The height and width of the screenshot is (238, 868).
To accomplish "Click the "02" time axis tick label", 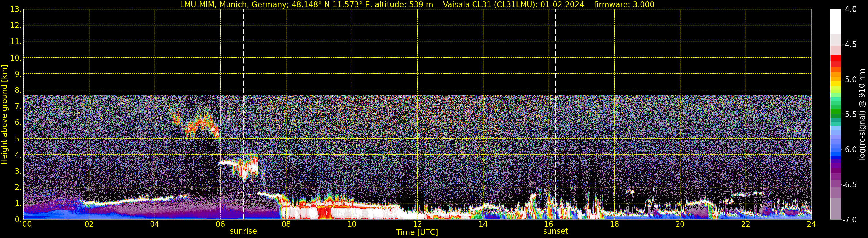I will [89, 224].
